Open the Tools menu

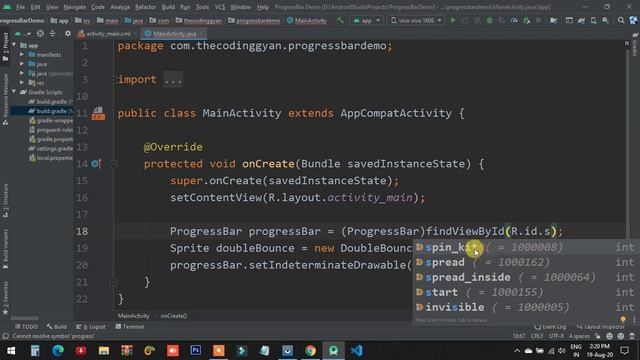click(202, 7)
